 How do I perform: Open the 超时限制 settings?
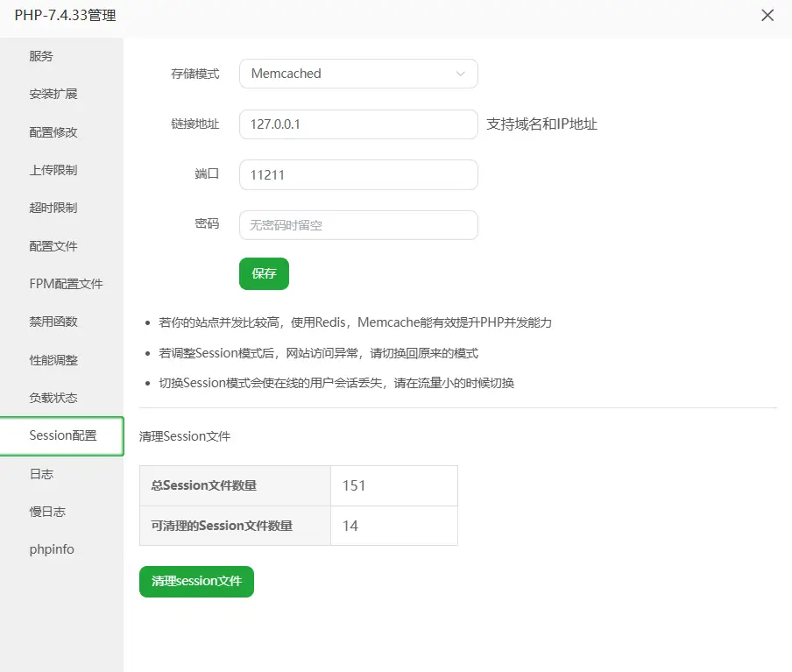(x=53, y=208)
